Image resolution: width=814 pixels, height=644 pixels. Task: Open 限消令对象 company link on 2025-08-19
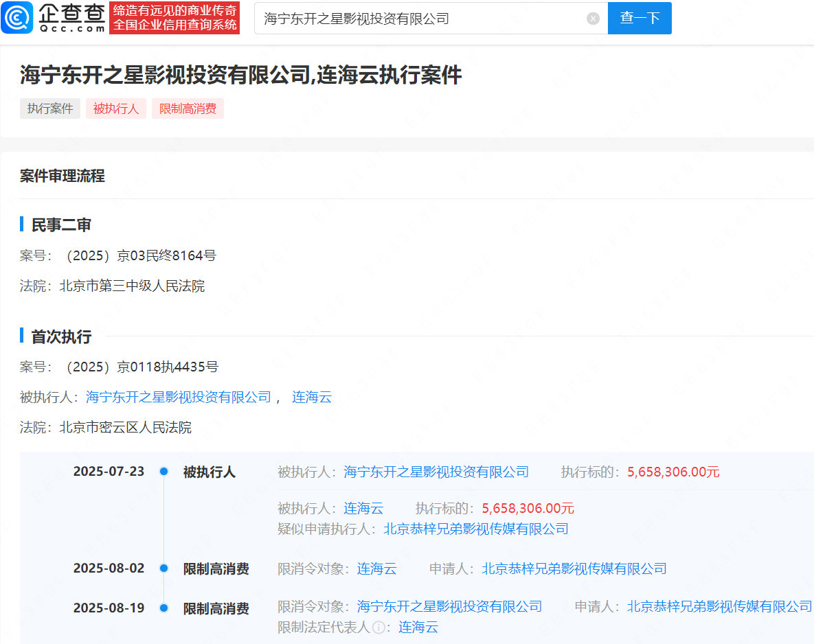[x=449, y=607]
